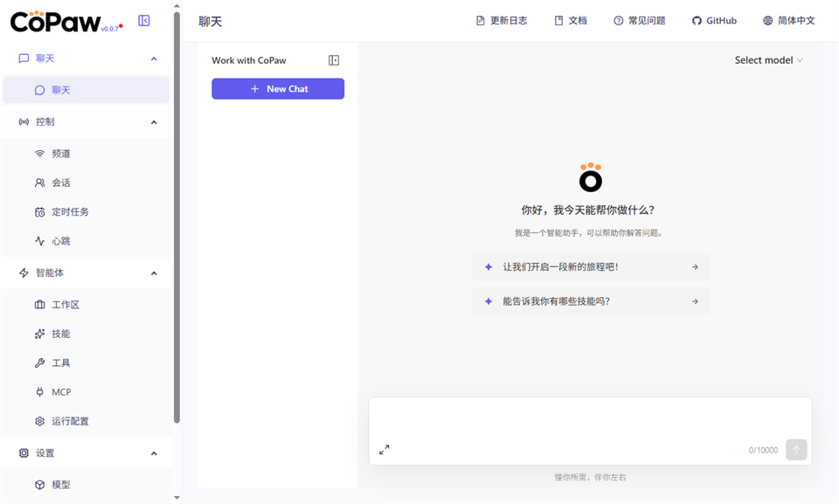Click the v0.0.7 version label
Image resolution: width=839 pixels, height=504 pixels.
point(109,29)
